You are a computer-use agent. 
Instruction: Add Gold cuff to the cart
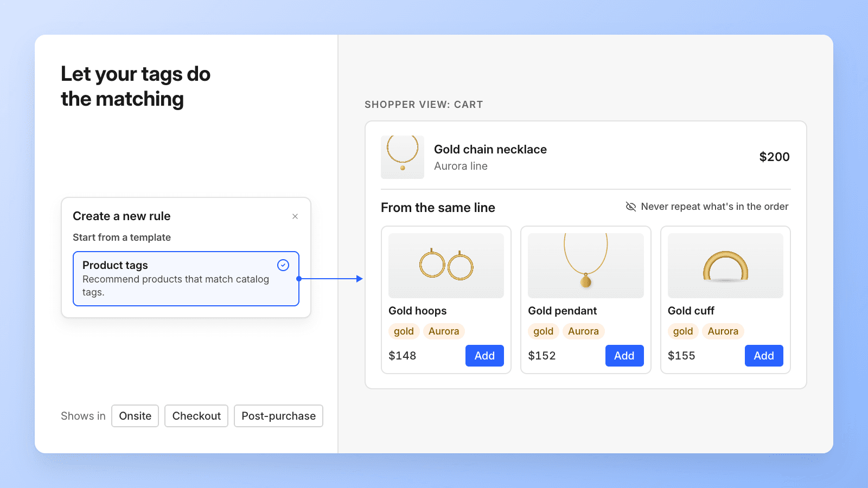764,356
